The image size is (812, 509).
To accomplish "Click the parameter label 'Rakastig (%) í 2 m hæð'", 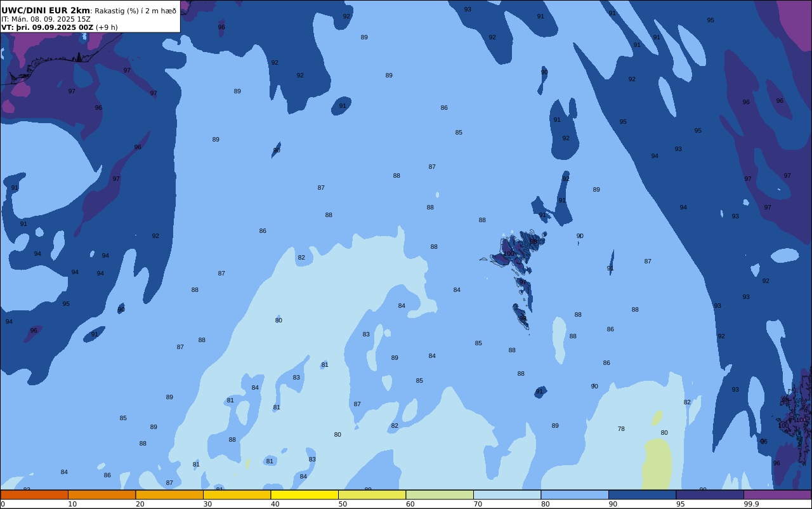I will (x=136, y=11).
